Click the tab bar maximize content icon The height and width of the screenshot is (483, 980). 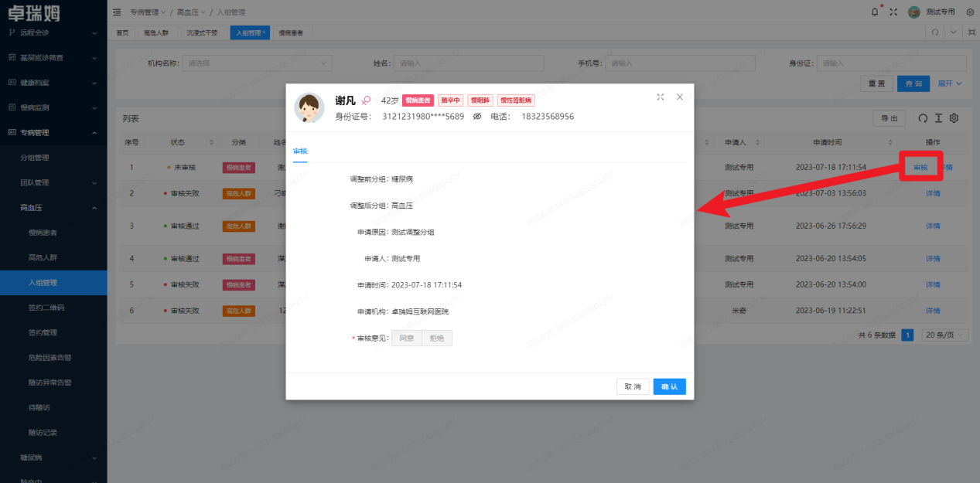971,32
